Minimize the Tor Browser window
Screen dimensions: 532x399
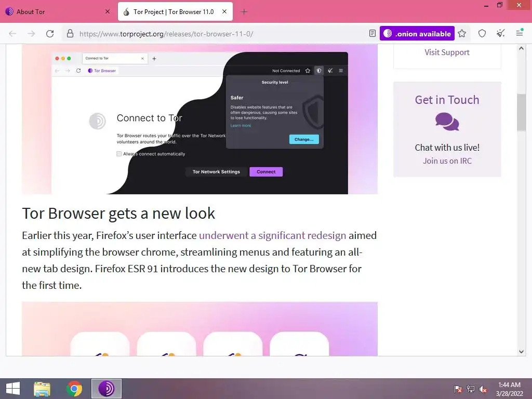tap(486, 5)
